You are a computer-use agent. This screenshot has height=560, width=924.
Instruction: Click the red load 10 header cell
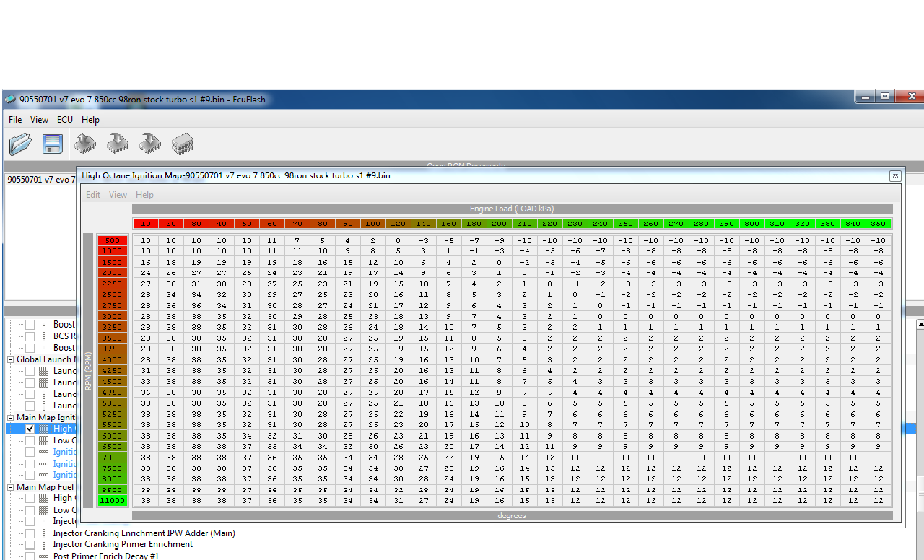145,224
